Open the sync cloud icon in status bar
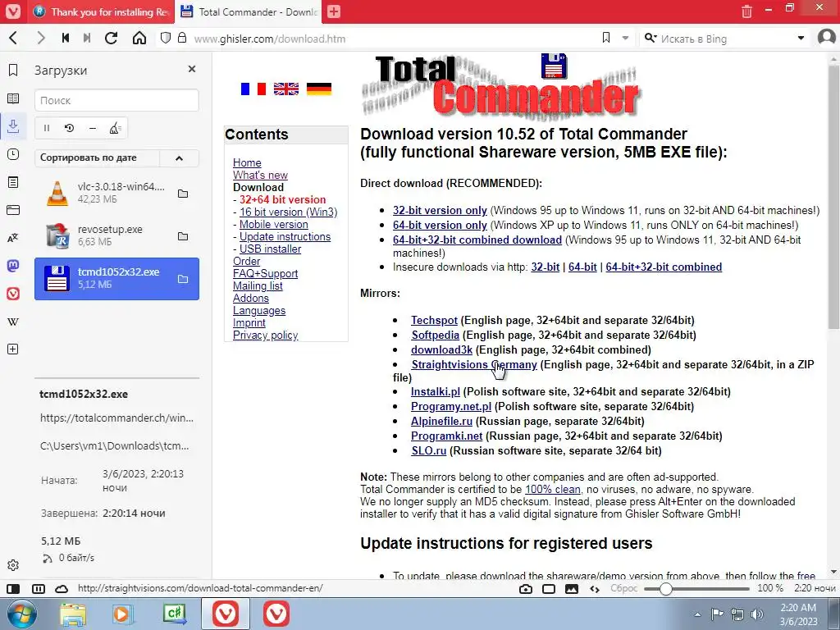The image size is (840, 630). click(x=62, y=588)
